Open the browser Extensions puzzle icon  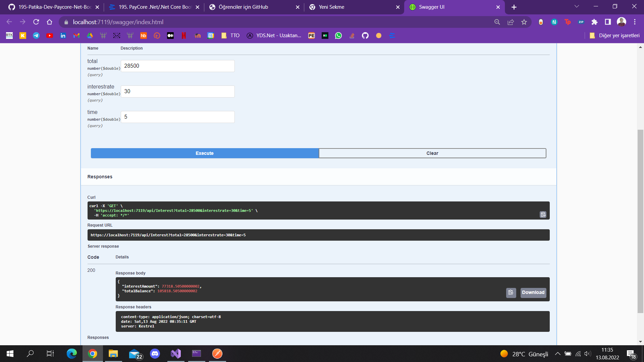(x=594, y=22)
